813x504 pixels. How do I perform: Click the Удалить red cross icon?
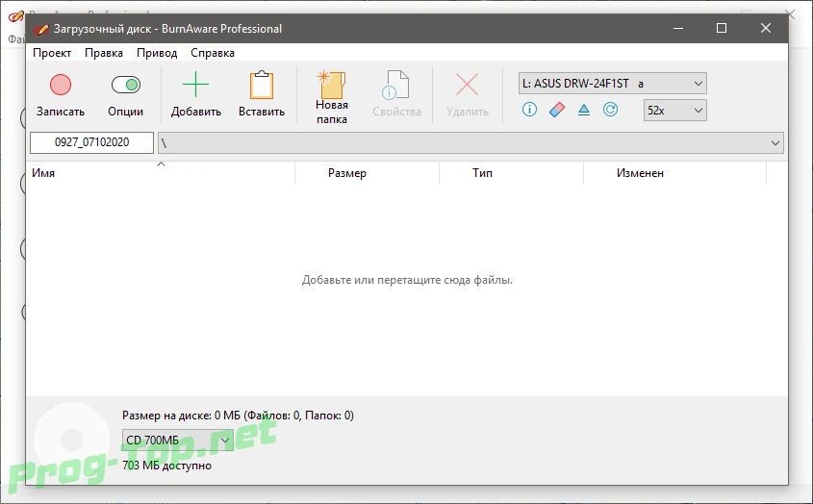[467, 85]
